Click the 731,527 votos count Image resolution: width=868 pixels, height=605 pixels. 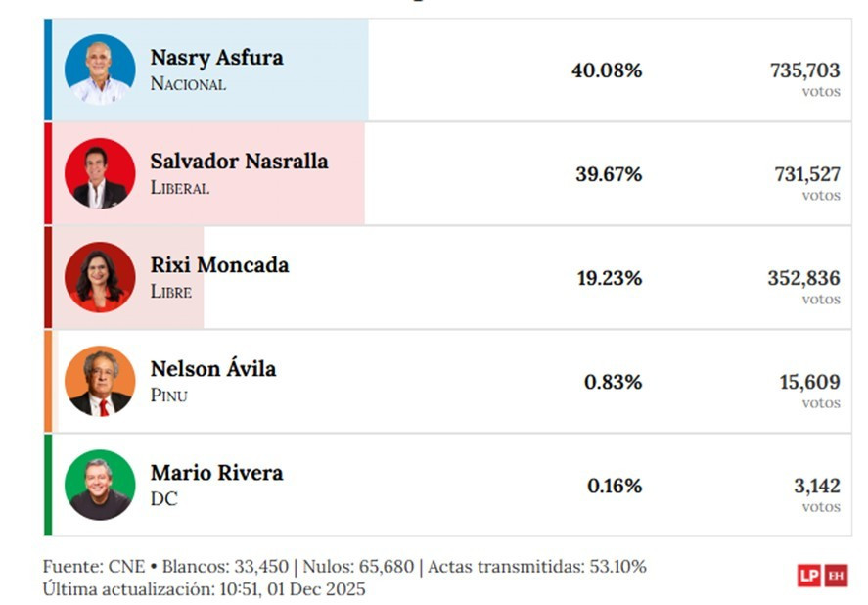coord(807,183)
